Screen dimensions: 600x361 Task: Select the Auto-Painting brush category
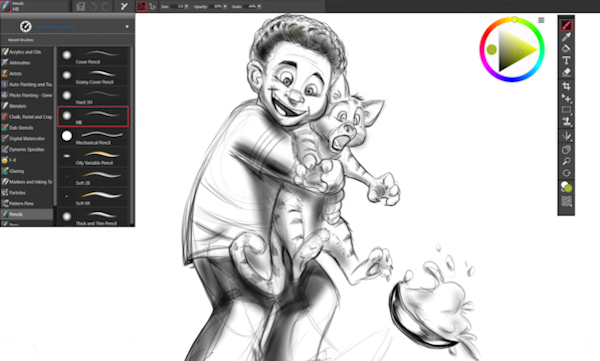tap(27, 84)
